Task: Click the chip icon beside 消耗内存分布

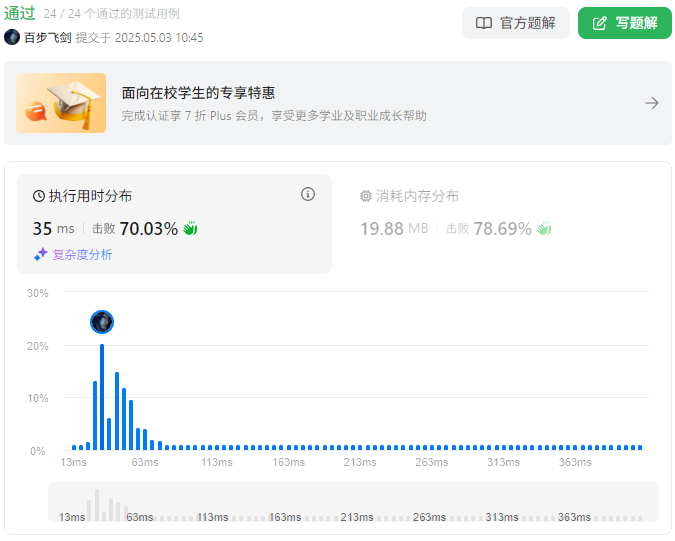Action: point(365,196)
